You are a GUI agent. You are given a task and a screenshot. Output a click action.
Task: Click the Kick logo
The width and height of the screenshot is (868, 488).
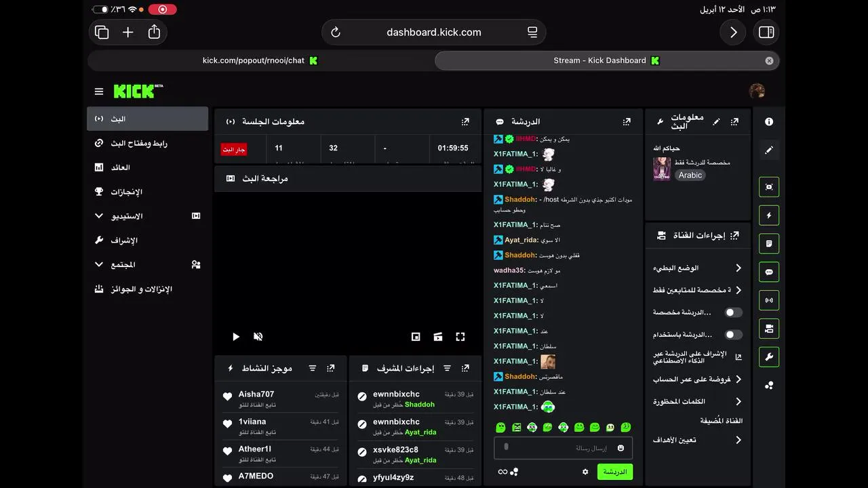click(x=138, y=91)
